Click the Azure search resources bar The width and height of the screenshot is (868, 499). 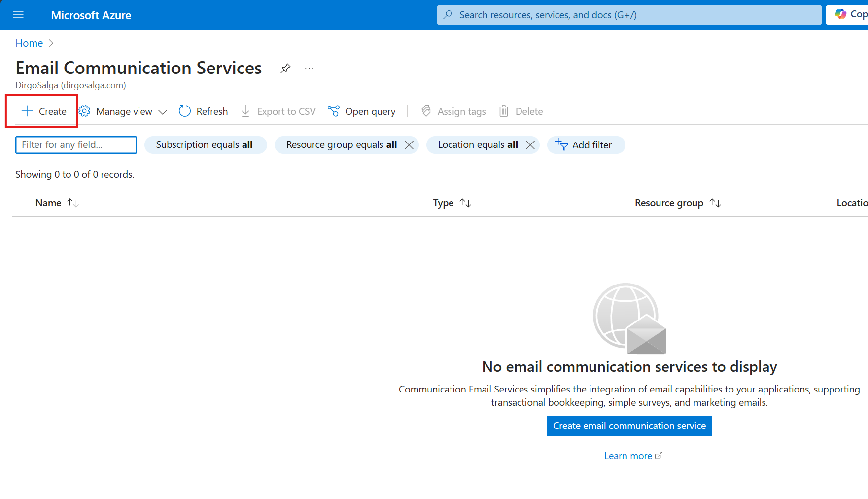click(x=629, y=15)
